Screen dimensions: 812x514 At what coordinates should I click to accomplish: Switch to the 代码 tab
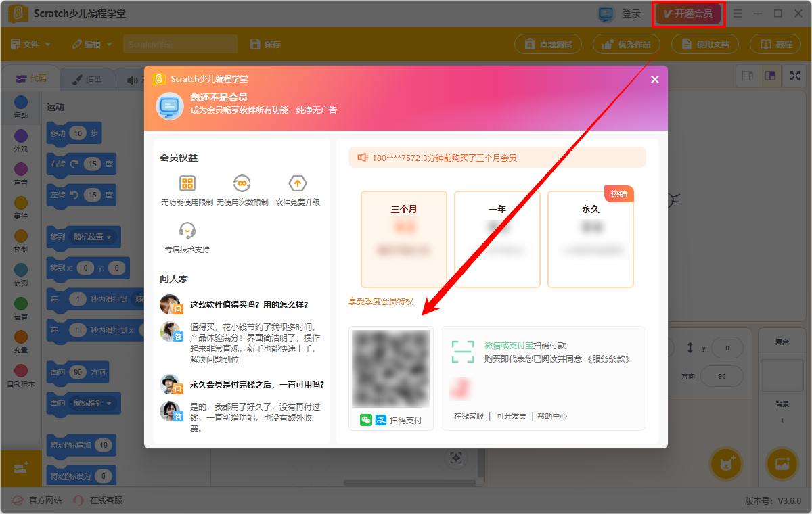point(30,78)
